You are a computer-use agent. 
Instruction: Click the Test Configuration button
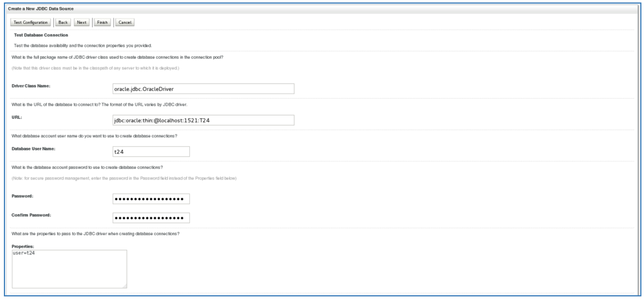pos(31,22)
